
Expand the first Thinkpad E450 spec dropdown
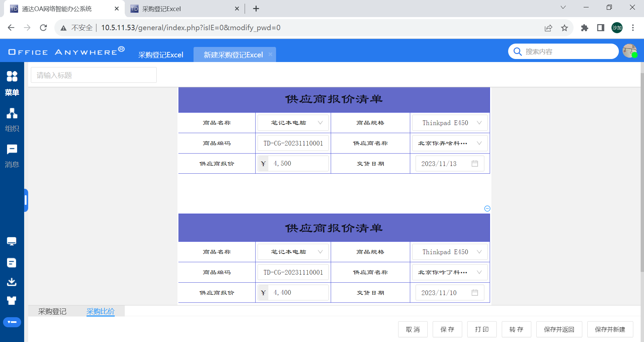click(479, 123)
